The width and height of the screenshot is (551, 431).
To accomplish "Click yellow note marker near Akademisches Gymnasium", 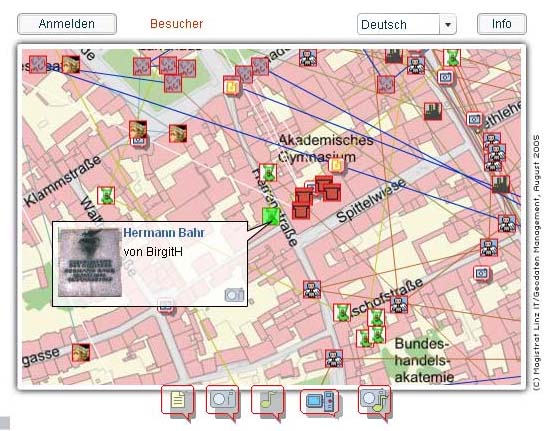I will [x=337, y=165].
